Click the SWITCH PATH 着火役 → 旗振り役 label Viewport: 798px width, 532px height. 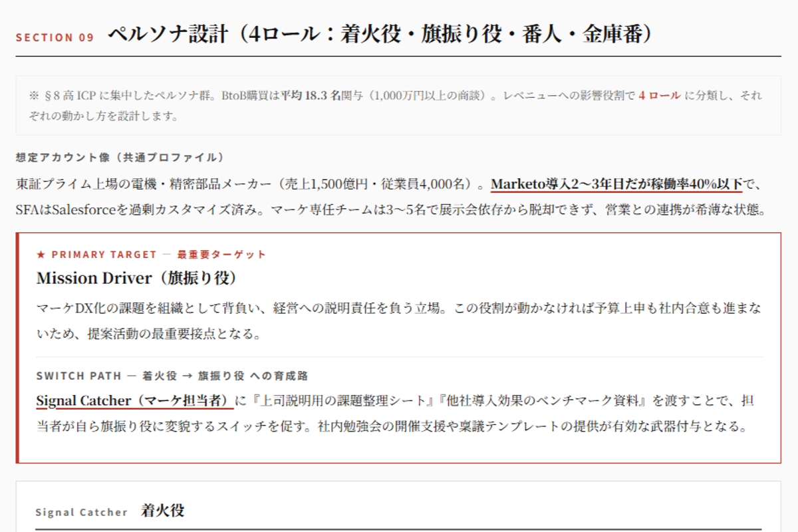pyautogui.click(x=172, y=376)
